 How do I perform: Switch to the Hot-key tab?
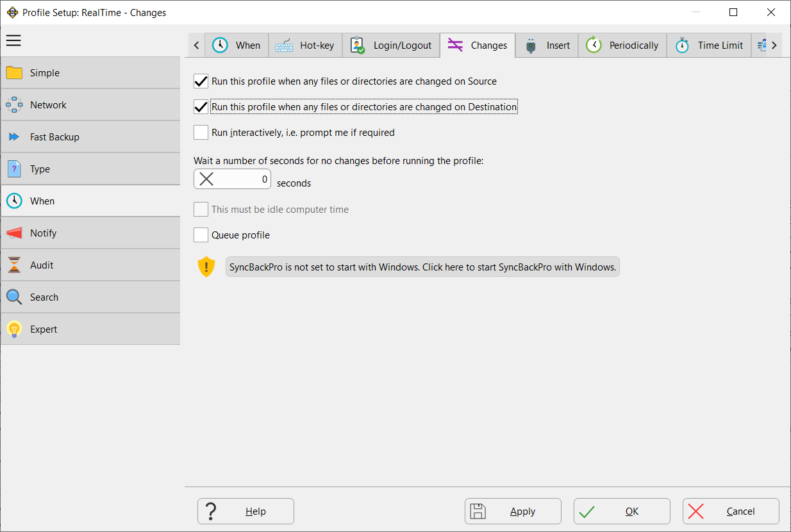pyautogui.click(x=305, y=46)
